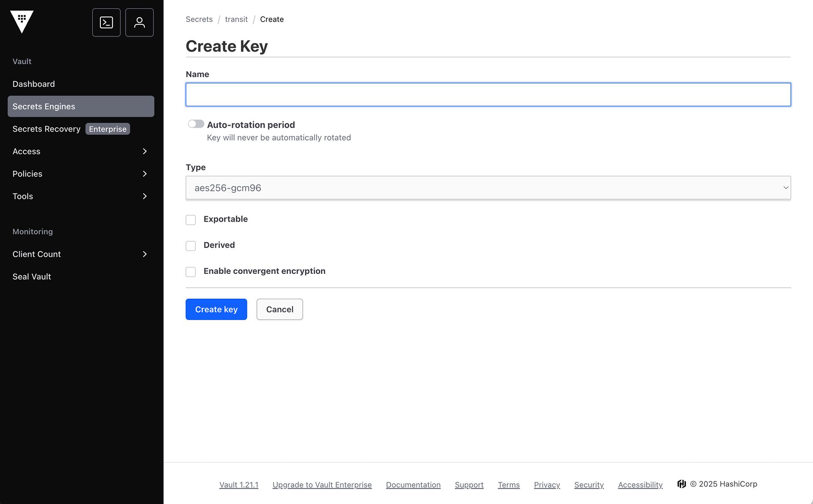Enable convergent encryption
Screen dimensions: 813x504
pyautogui.click(x=191, y=272)
